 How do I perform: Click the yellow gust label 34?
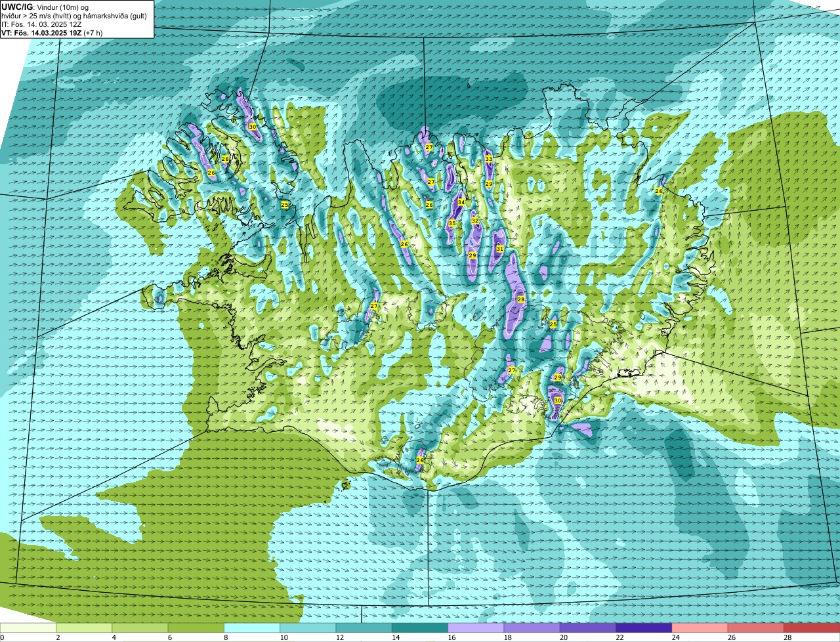(461, 202)
